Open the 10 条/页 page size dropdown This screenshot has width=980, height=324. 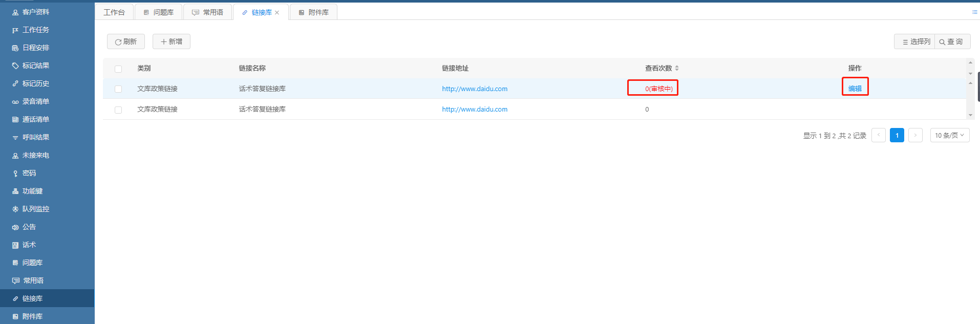949,135
